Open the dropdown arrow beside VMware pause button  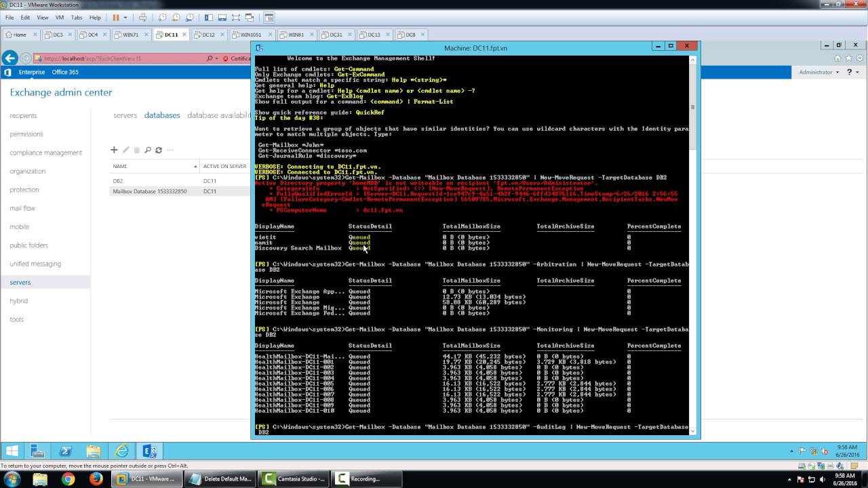125,18
